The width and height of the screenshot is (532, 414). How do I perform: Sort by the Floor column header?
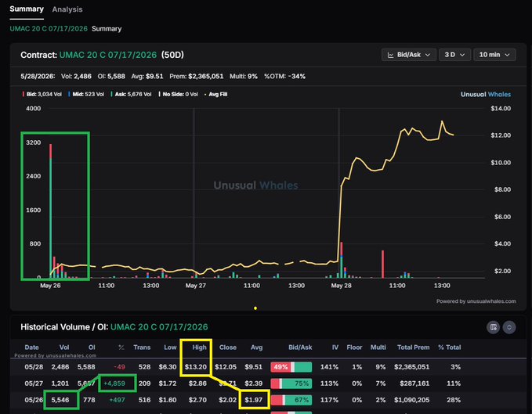(x=354, y=347)
